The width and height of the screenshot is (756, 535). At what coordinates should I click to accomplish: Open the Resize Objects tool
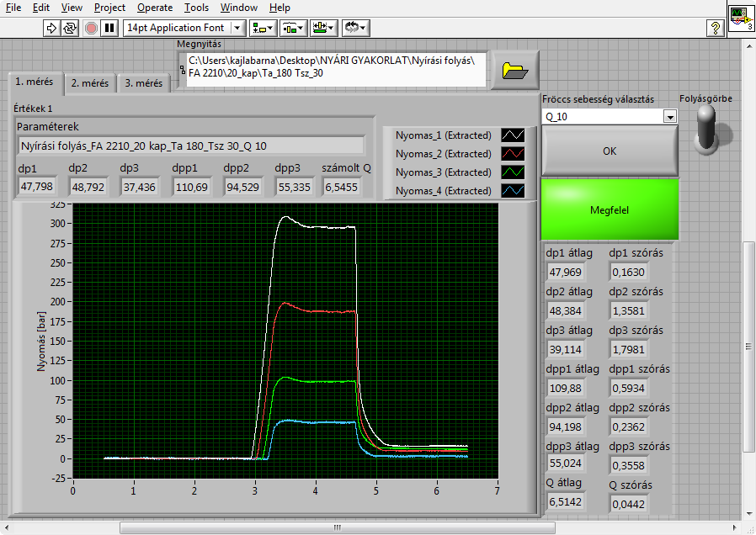pyautogui.click(x=324, y=28)
